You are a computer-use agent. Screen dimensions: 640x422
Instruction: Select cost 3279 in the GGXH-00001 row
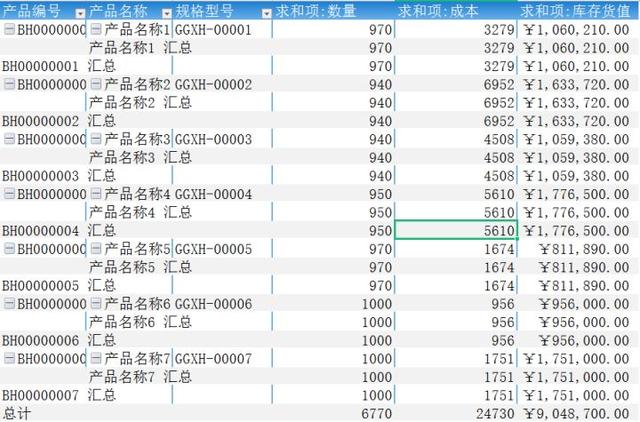click(x=499, y=30)
